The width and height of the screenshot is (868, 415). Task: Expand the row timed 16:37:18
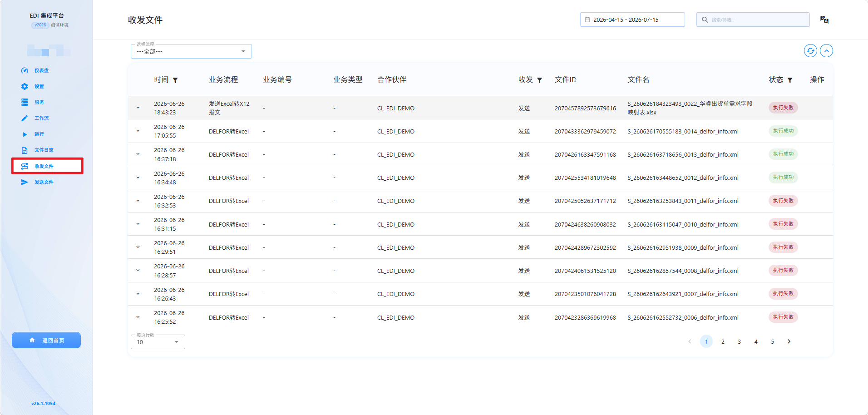pyautogui.click(x=138, y=154)
